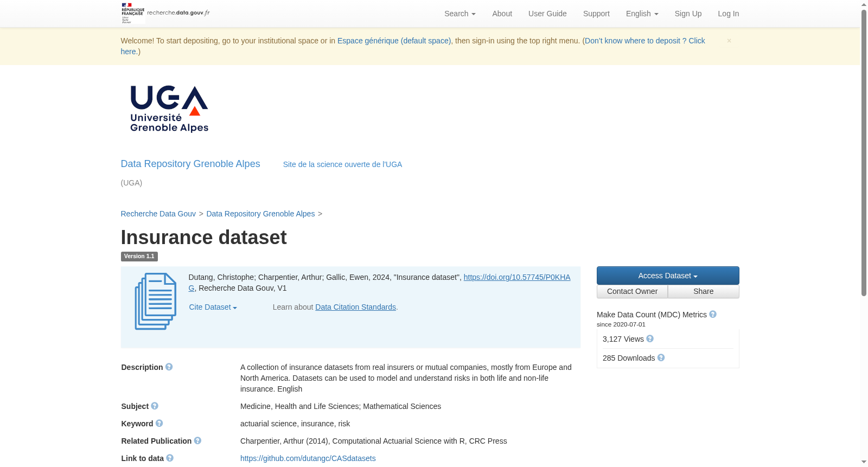Open the dataset DOI link
Image resolution: width=868 pixels, height=467 pixels.
click(517, 277)
